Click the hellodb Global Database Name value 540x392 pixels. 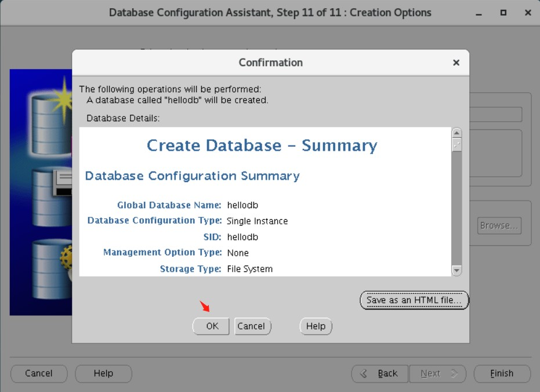point(242,205)
